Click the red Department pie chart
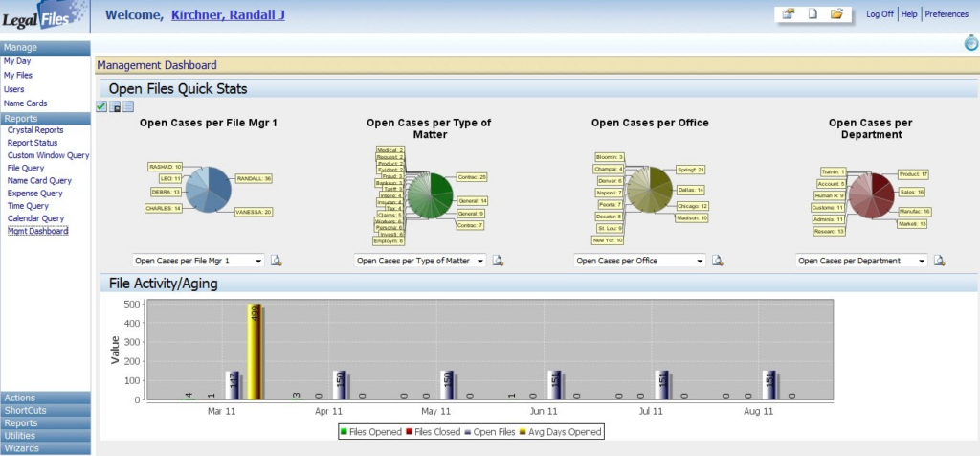The image size is (980, 456). [x=871, y=196]
